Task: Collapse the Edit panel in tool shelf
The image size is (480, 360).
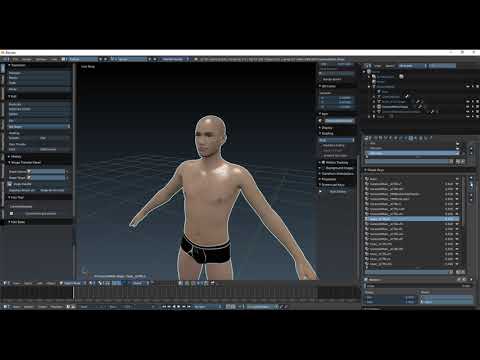Action: [13, 96]
